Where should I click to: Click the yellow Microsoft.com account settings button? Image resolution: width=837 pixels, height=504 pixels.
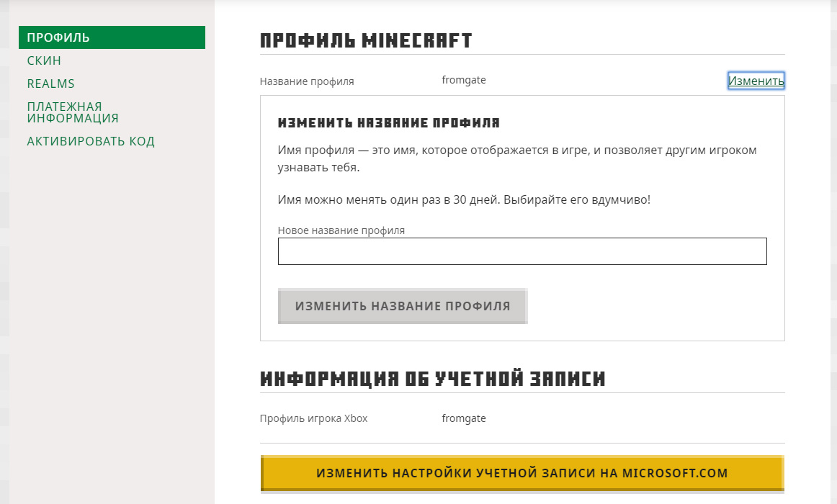[522, 473]
